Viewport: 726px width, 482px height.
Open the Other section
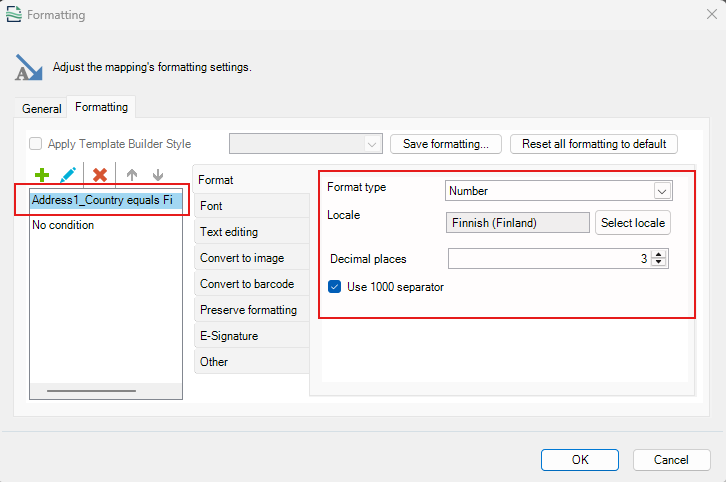pyautogui.click(x=251, y=362)
